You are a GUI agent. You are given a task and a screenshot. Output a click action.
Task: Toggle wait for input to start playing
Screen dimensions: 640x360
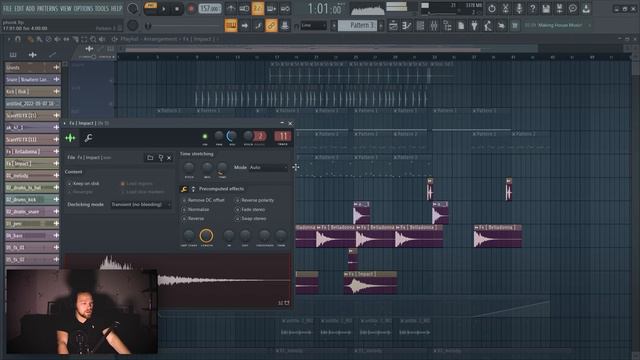244,9
